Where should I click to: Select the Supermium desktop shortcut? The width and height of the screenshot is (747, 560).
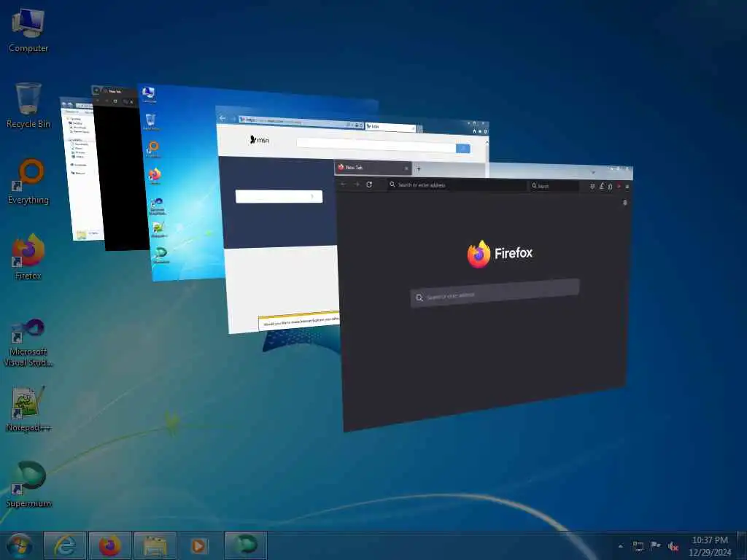28,484
